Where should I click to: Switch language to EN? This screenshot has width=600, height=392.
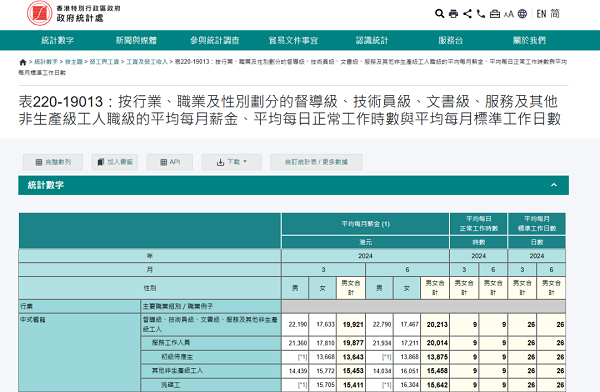(541, 14)
